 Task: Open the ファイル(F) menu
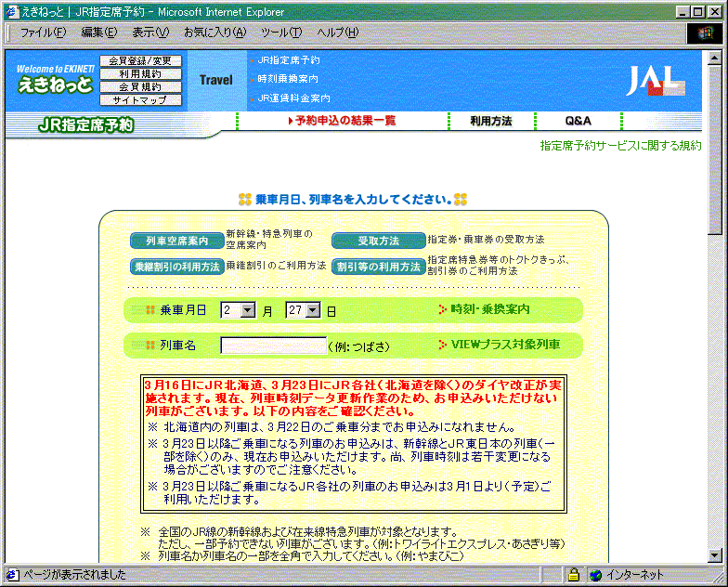pyautogui.click(x=43, y=33)
